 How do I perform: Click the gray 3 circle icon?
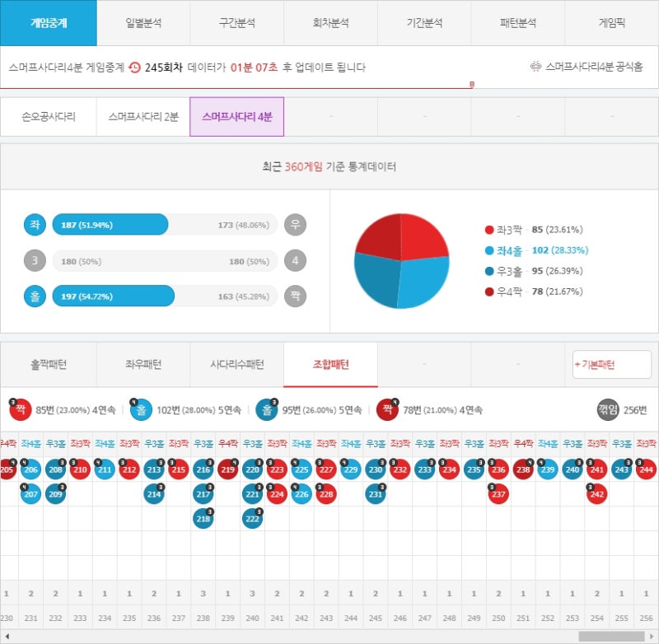pyautogui.click(x=35, y=261)
